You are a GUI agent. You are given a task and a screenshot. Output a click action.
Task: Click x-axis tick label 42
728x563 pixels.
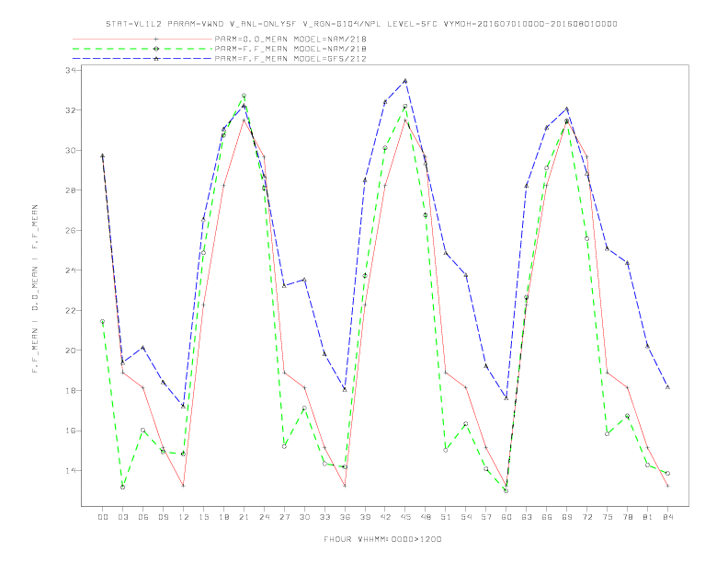click(x=385, y=517)
